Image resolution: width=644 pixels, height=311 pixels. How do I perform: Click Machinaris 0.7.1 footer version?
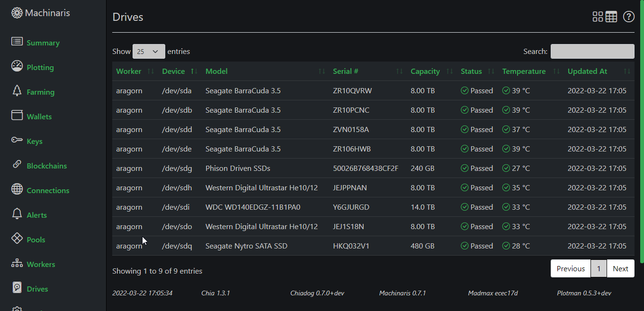[402, 293]
